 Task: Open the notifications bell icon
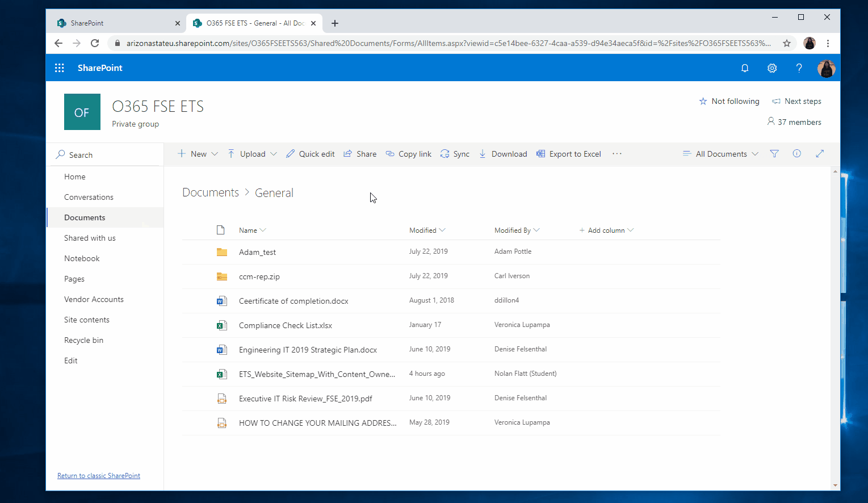point(745,68)
